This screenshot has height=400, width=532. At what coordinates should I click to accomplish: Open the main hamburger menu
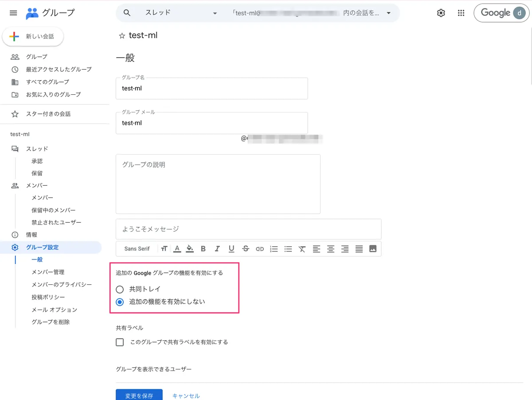point(13,13)
